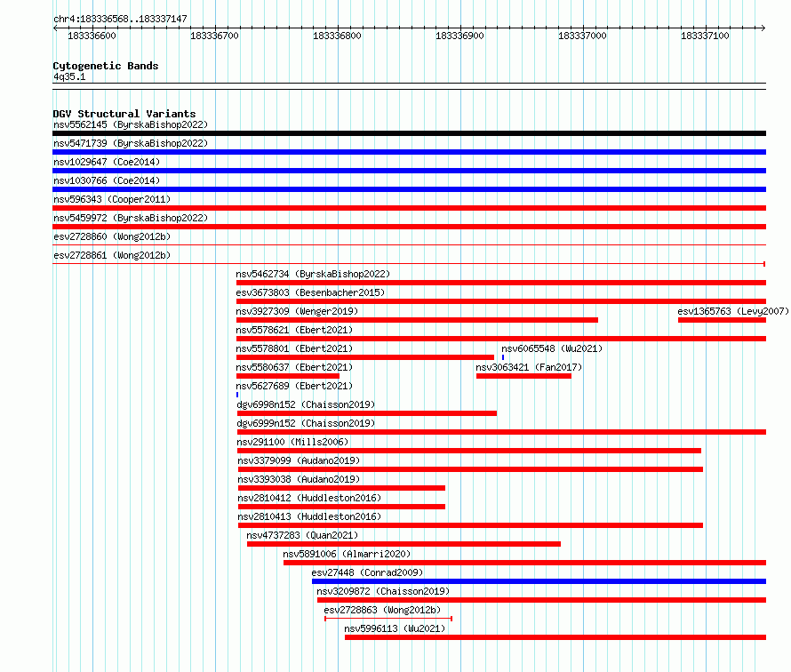Open the nsv5471739 (ByrskaBishop2022) label
Screen dimensions: 791x672
pos(131,143)
